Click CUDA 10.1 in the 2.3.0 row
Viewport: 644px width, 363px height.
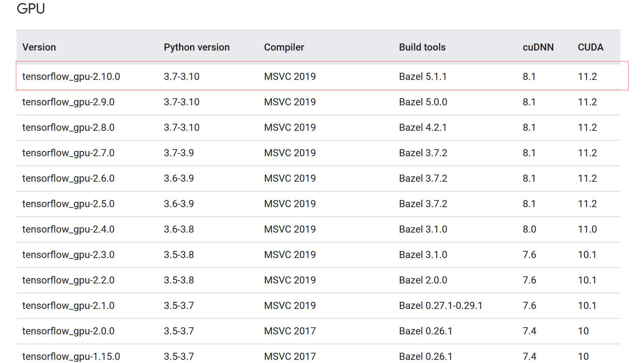click(x=587, y=254)
